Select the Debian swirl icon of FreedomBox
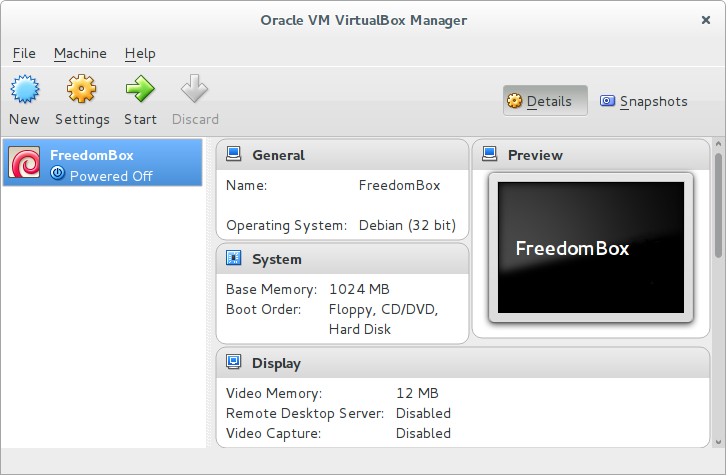The height and width of the screenshot is (475, 726). (x=24, y=162)
